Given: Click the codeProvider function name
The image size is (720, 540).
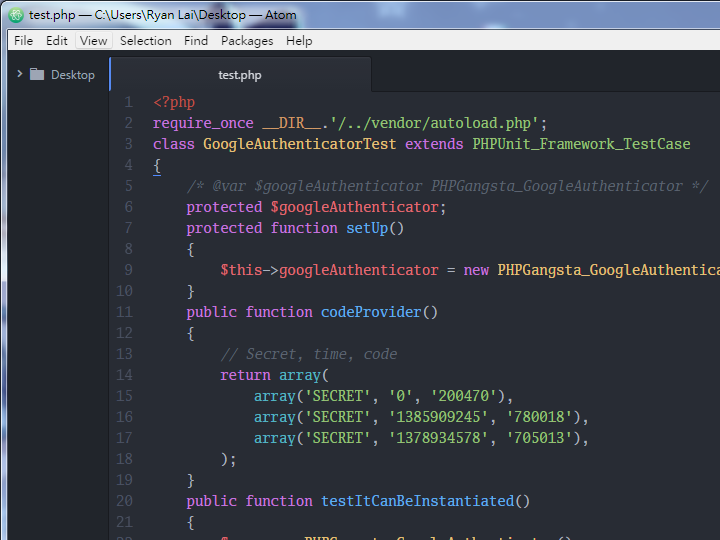Looking at the screenshot, I should (x=371, y=312).
